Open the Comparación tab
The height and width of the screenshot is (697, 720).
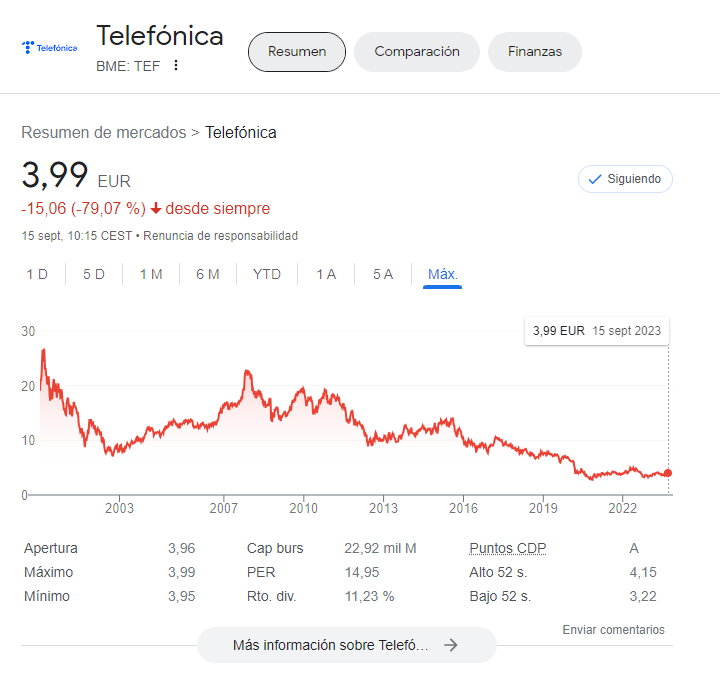417,52
